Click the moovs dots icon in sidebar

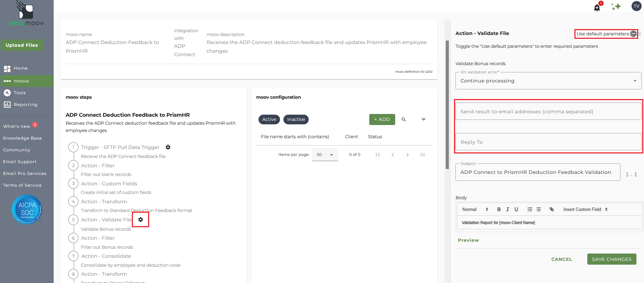coord(7,81)
